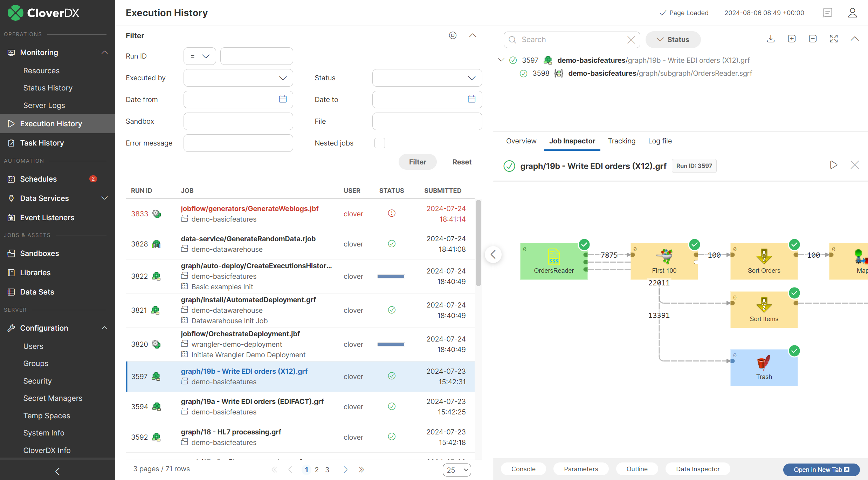Open the rows per page selector

click(x=456, y=470)
